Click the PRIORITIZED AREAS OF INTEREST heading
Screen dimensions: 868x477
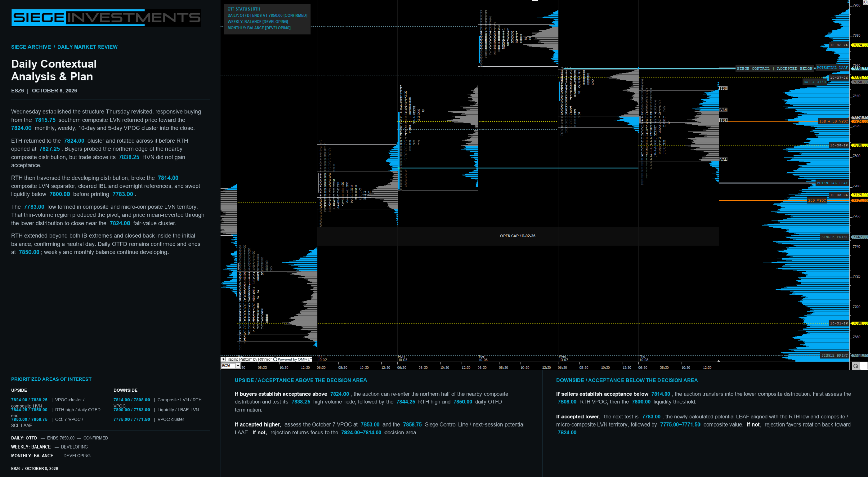coord(51,379)
